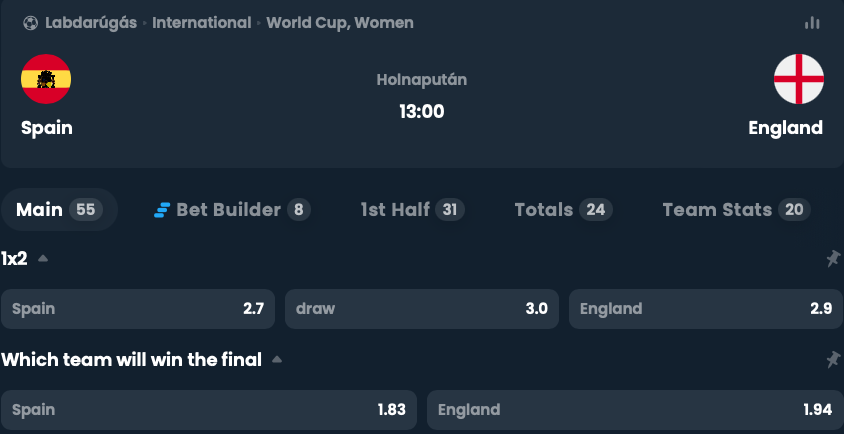This screenshot has height=434, width=844.
Task: Go to Labdarúgás breadcrumb link
Action: (91, 23)
